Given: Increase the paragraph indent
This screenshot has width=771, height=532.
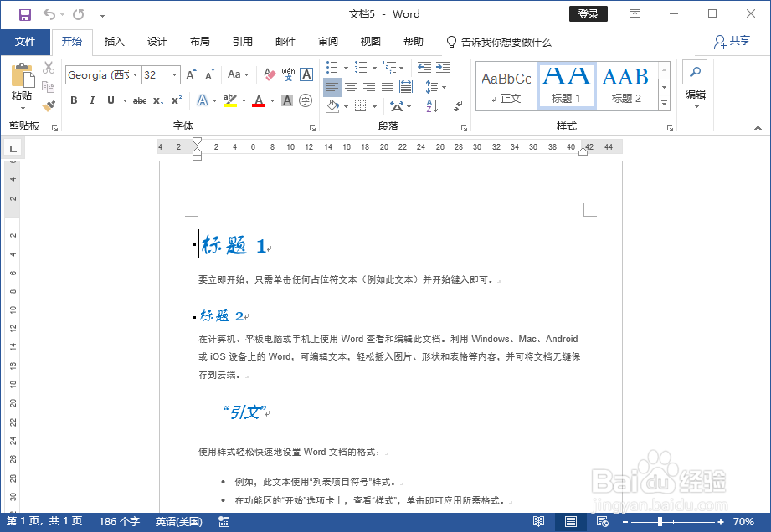Looking at the screenshot, I should [x=443, y=67].
